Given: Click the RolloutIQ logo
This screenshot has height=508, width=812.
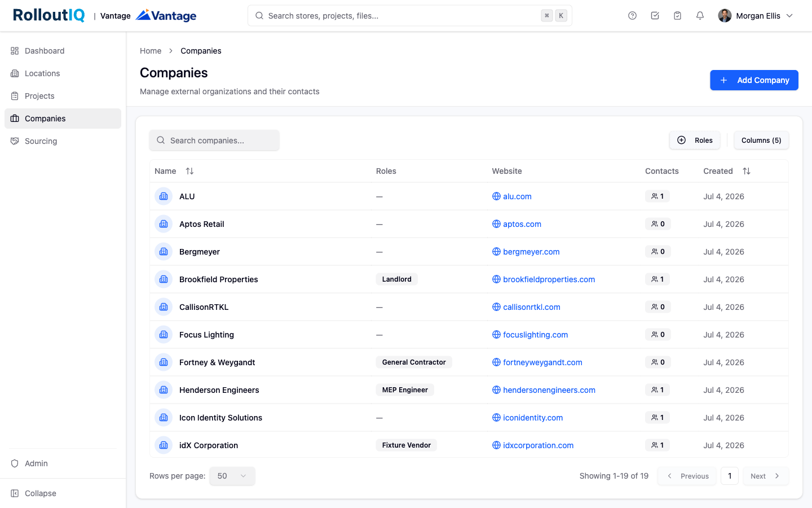Looking at the screenshot, I should point(49,15).
